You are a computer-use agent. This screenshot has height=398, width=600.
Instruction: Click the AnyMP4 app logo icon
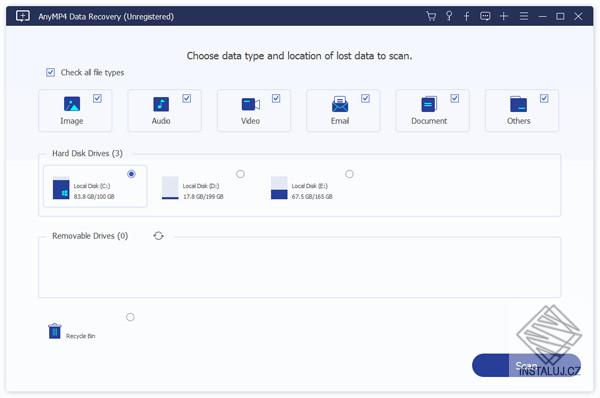23,16
